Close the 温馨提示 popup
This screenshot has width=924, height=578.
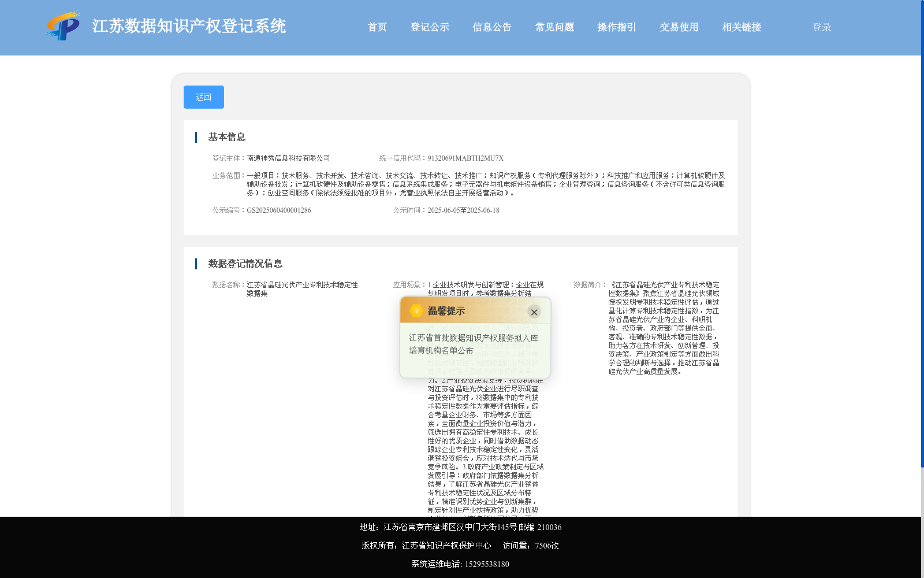click(x=534, y=312)
